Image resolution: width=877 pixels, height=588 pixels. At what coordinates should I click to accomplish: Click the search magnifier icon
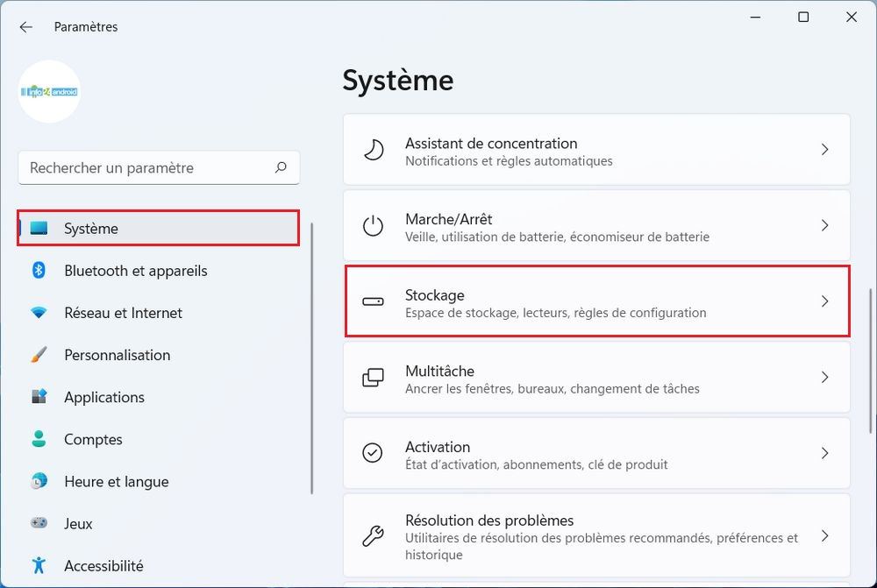click(281, 167)
